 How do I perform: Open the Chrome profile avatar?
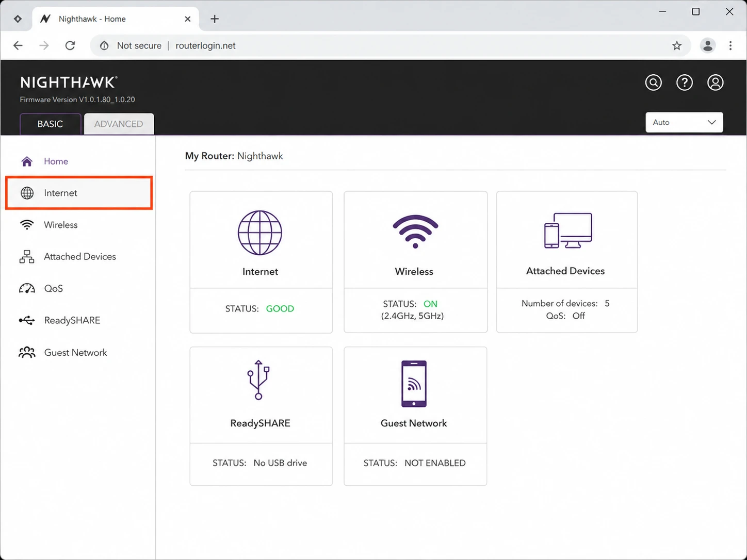click(x=708, y=45)
